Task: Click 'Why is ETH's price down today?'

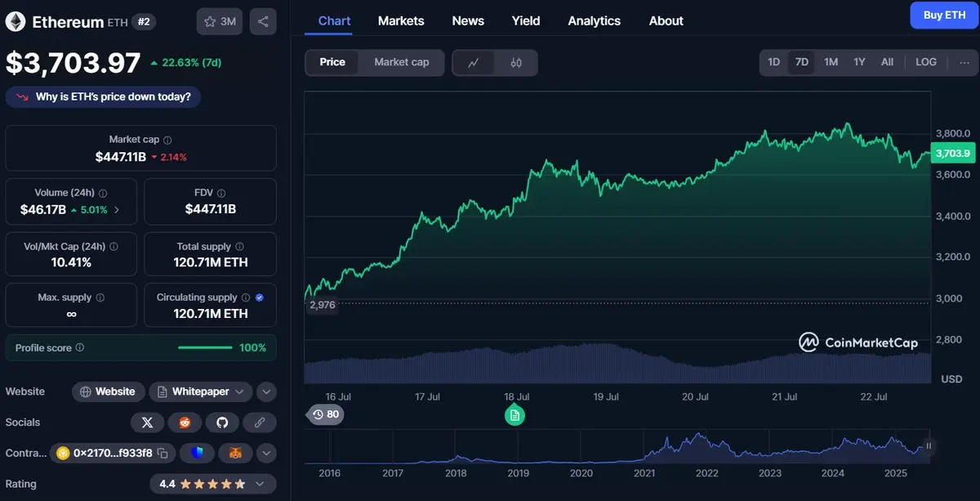Action: 103,97
